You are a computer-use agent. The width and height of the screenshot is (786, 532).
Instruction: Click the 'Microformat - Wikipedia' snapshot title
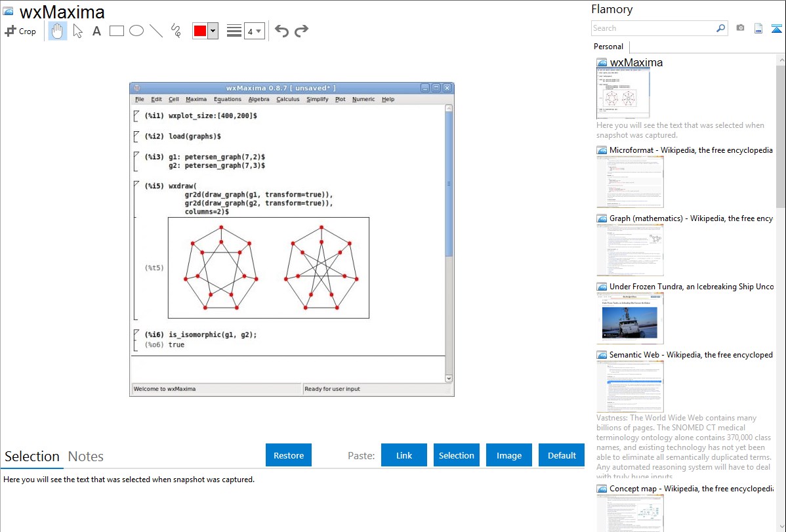[x=691, y=150]
